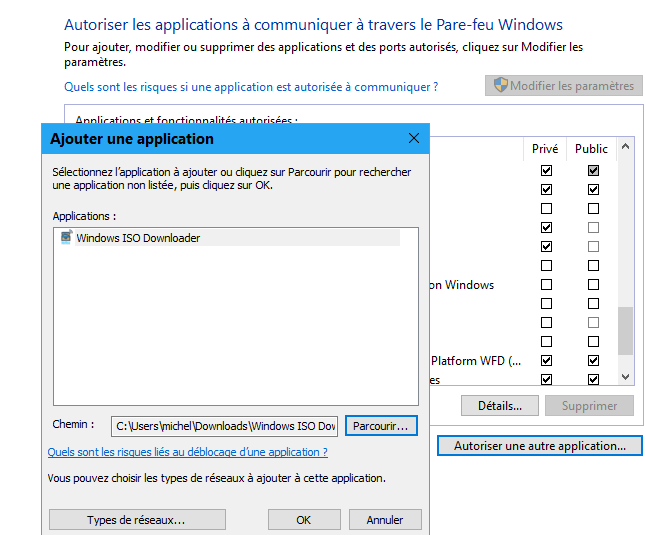Screen dimensions: 646x535
Task: Toggle topmost Public checkbox under the header
Action: tap(593, 171)
